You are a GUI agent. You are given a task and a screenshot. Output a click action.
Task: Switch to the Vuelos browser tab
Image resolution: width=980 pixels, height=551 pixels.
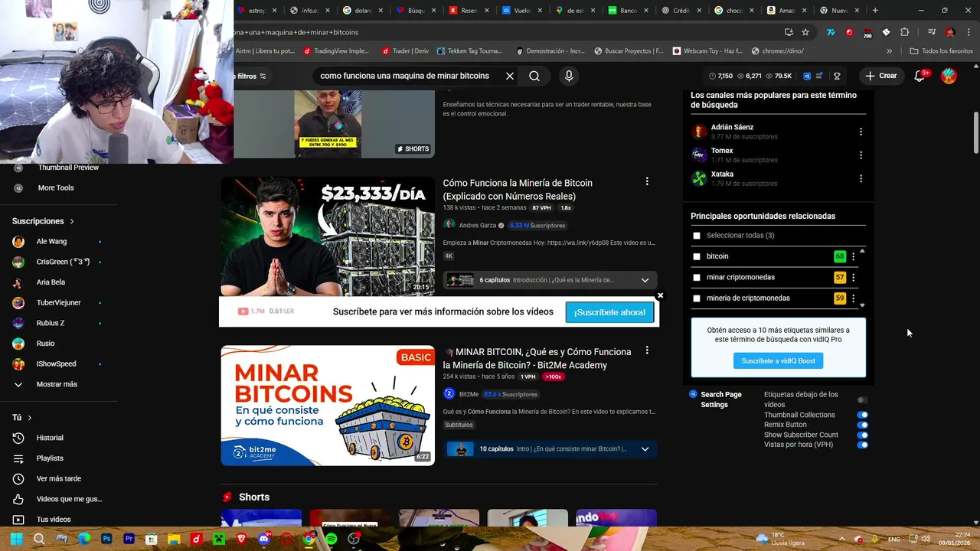[x=521, y=11]
